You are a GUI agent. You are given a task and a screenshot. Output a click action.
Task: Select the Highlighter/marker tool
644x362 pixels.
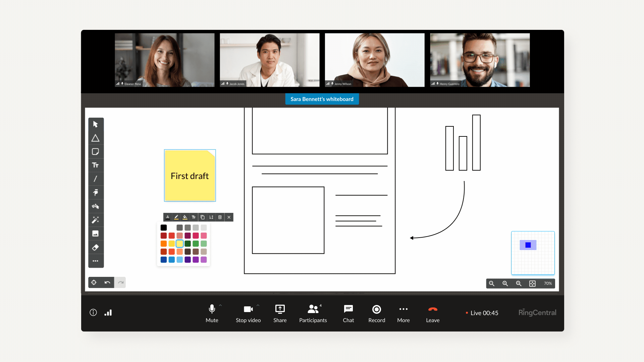[x=96, y=192]
